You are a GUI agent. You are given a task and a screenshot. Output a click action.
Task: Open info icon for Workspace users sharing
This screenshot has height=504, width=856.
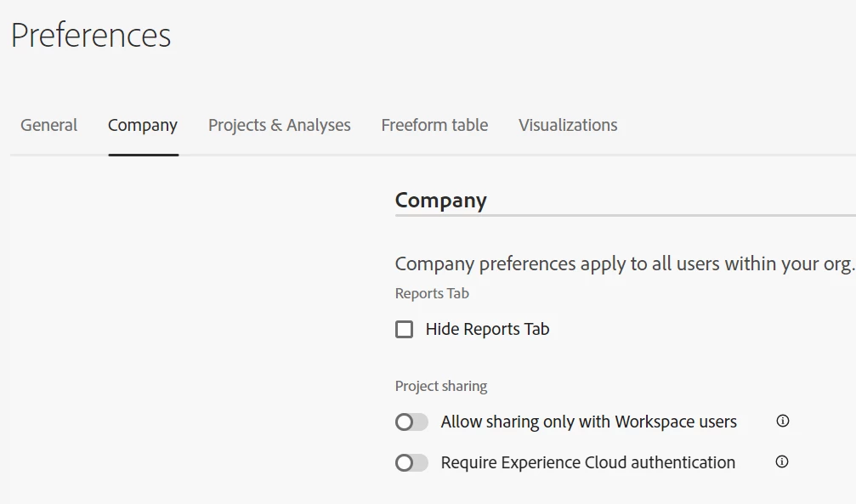(783, 421)
